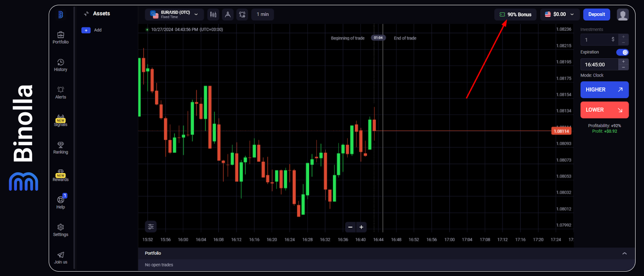Open chart type candlestick selector
Screen dimensions: 644x276
click(213, 14)
